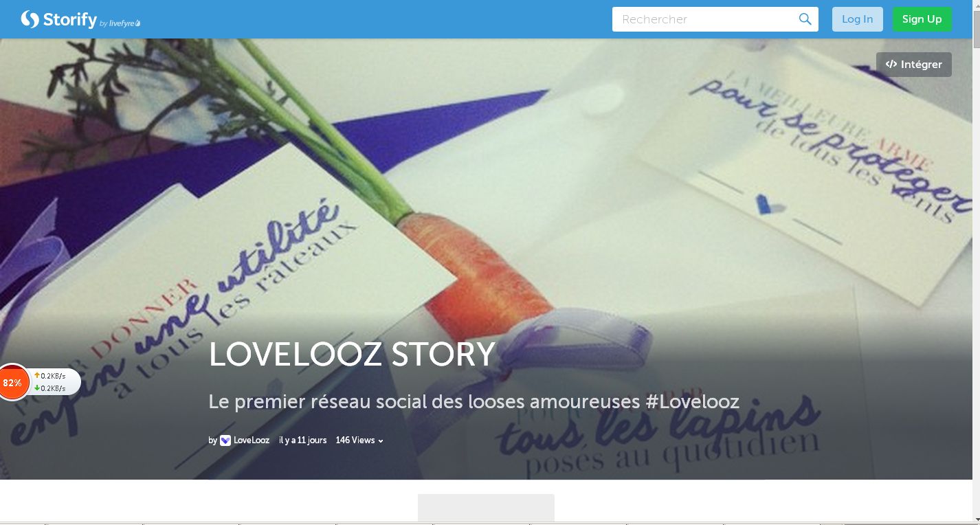Click the search magnifier icon
980x525 pixels.
(805, 19)
